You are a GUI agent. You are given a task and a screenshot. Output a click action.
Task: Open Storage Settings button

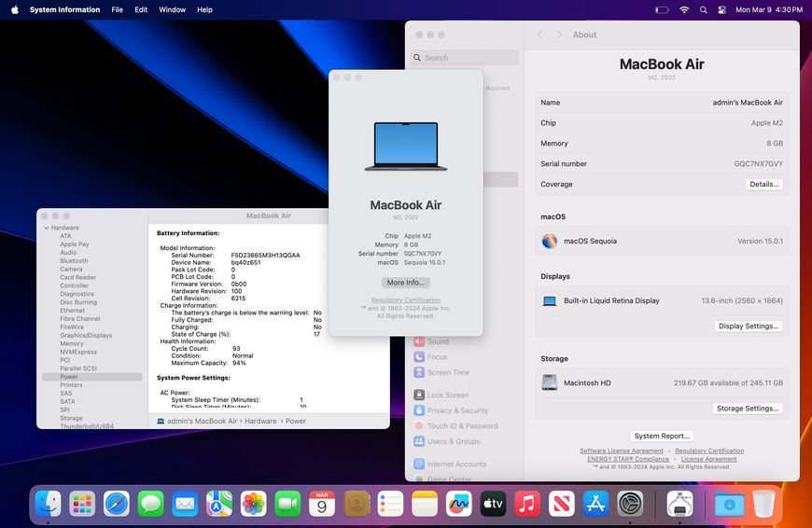pos(748,409)
